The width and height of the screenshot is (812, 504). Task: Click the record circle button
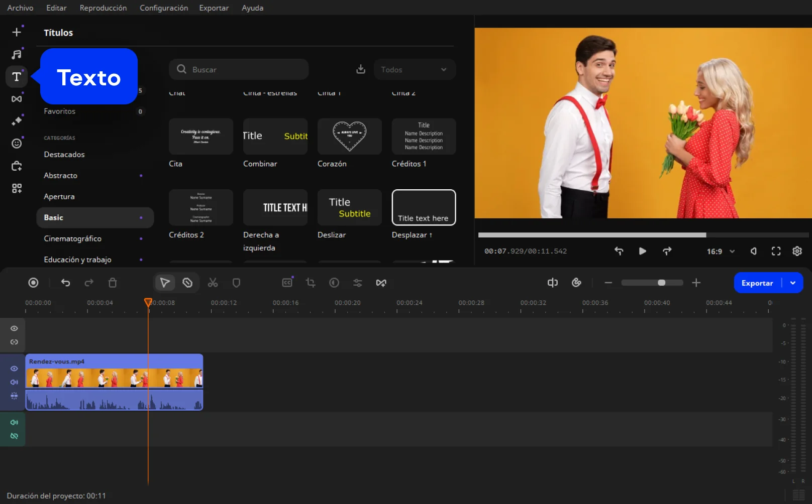33,283
